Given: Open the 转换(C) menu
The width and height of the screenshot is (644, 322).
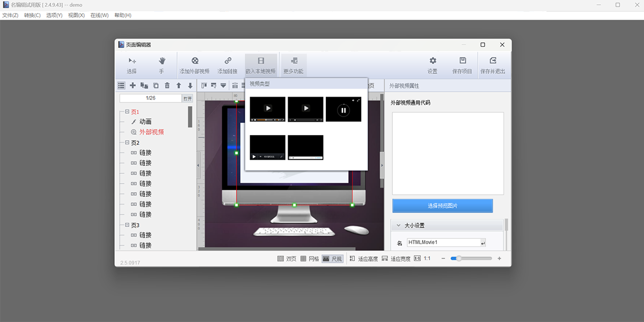Looking at the screenshot, I should (32, 15).
